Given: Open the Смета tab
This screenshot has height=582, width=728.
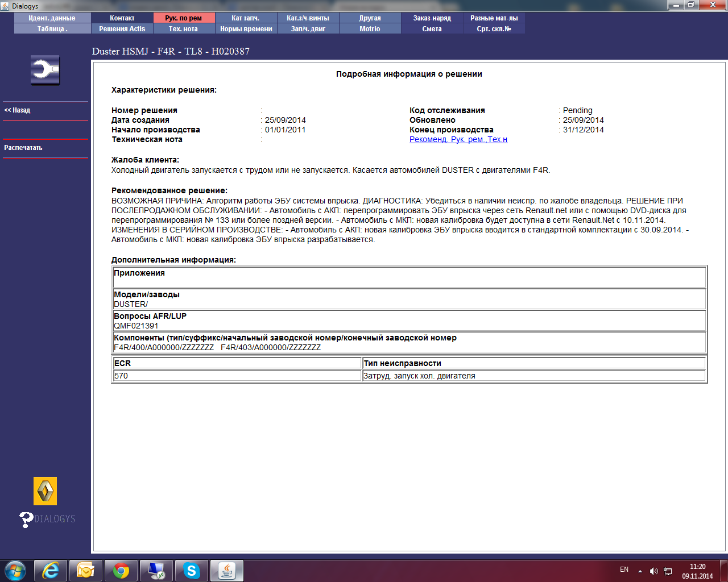Looking at the screenshot, I should click(432, 29).
